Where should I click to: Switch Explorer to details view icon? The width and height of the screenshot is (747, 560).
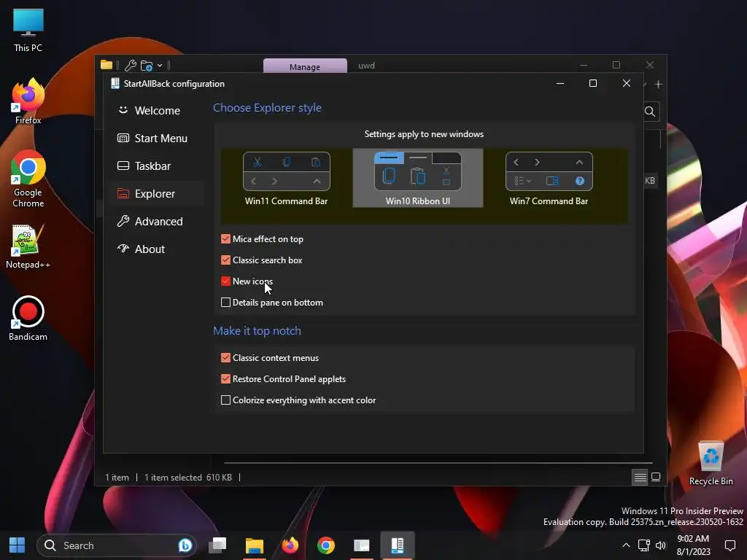(640, 477)
